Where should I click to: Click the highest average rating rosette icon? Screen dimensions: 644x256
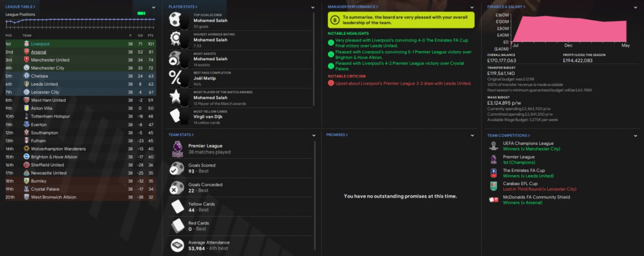176,39
